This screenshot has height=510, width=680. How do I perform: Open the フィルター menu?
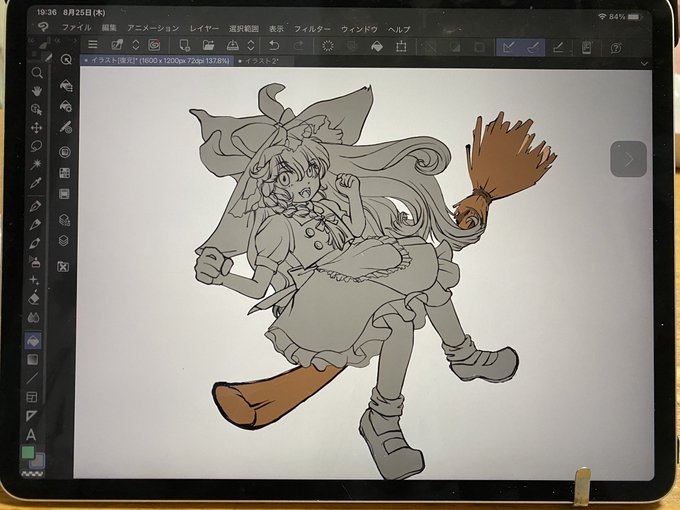(x=312, y=29)
